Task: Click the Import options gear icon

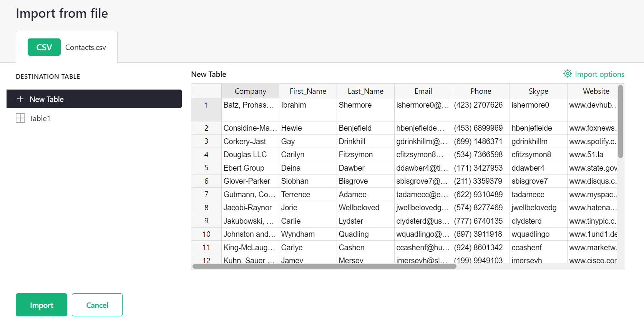Action: click(567, 74)
